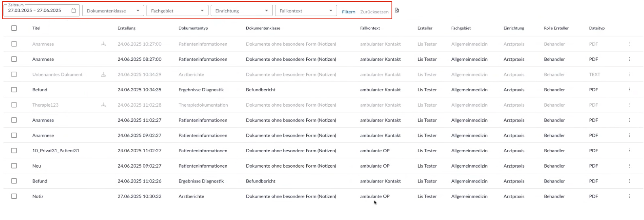Click the Zeitraum date range field

(x=35, y=11)
